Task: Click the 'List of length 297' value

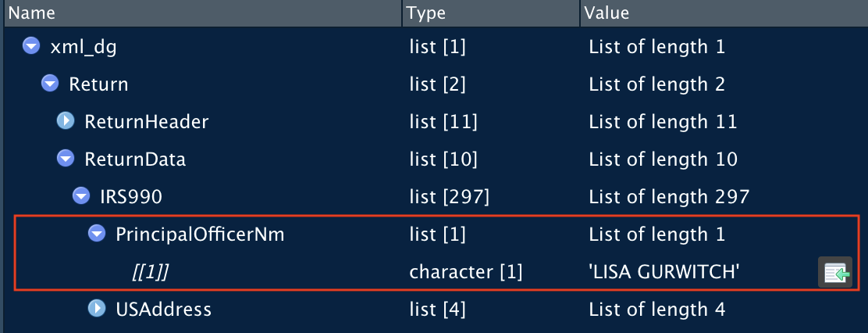Action: [x=669, y=197]
